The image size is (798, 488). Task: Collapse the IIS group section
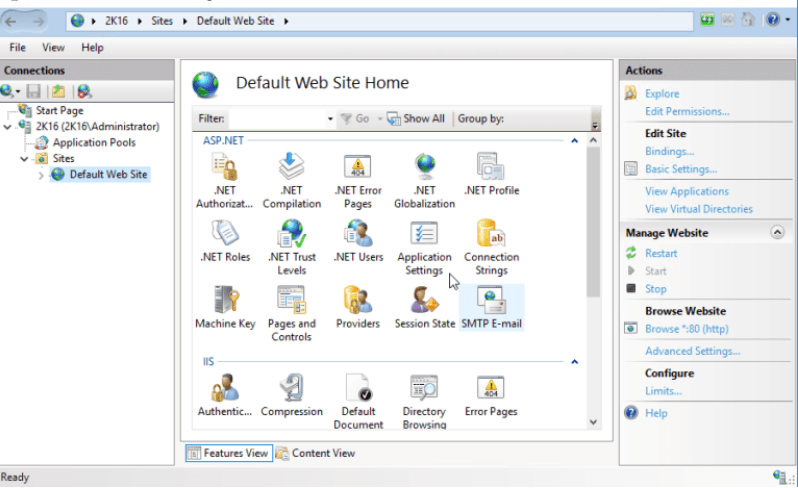pos(574,361)
